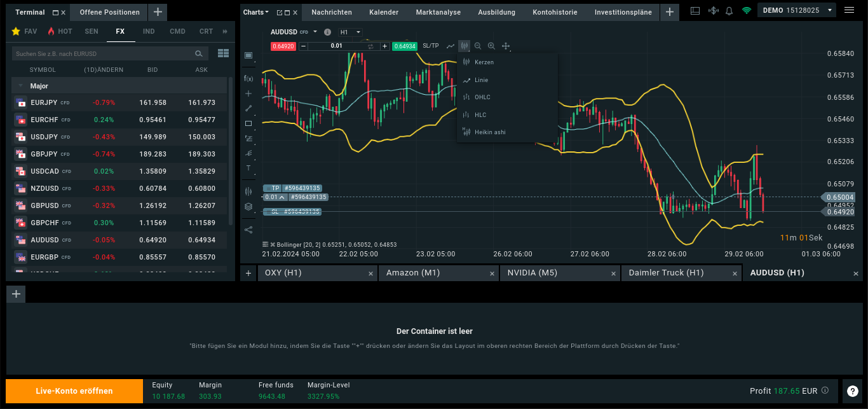Screen dimensions: 868x409
Task: Open the Marktanalyse tab
Action: click(x=438, y=12)
